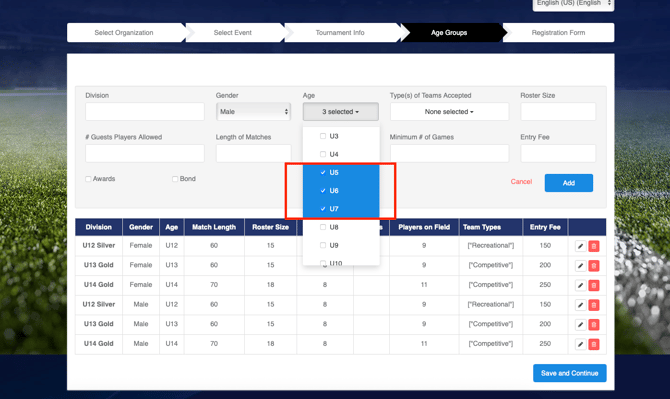Open Type(s) of Teams Accepted dropdown

click(449, 111)
